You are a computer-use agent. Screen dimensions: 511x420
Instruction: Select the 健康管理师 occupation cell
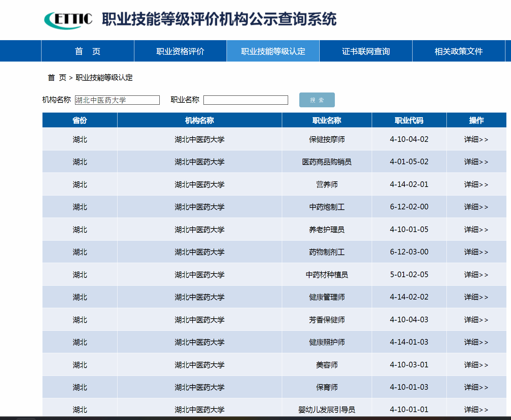click(x=327, y=297)
